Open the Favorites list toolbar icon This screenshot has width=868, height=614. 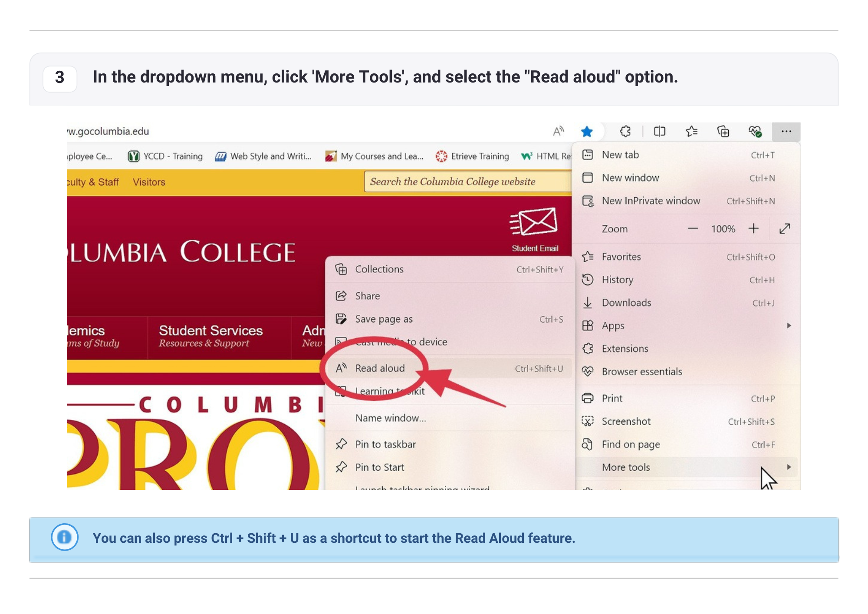tap(691, 131)
